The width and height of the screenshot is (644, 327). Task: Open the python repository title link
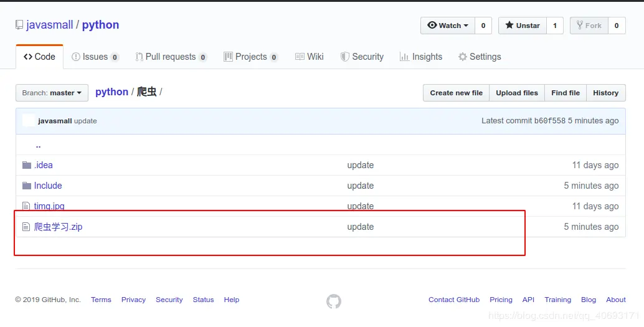click(x=101, y=25)
